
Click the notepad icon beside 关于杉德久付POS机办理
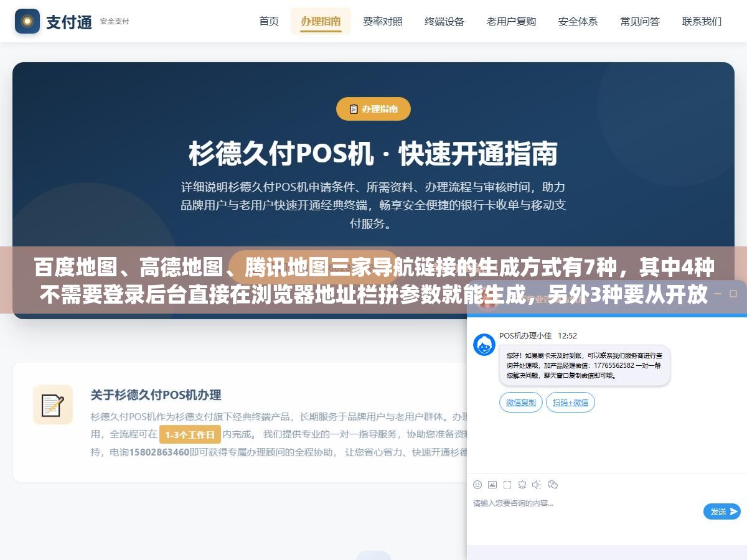(53, 405)
